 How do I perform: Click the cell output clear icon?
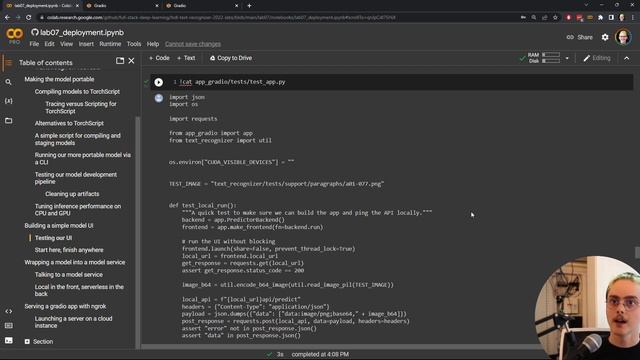pos(159,98)
